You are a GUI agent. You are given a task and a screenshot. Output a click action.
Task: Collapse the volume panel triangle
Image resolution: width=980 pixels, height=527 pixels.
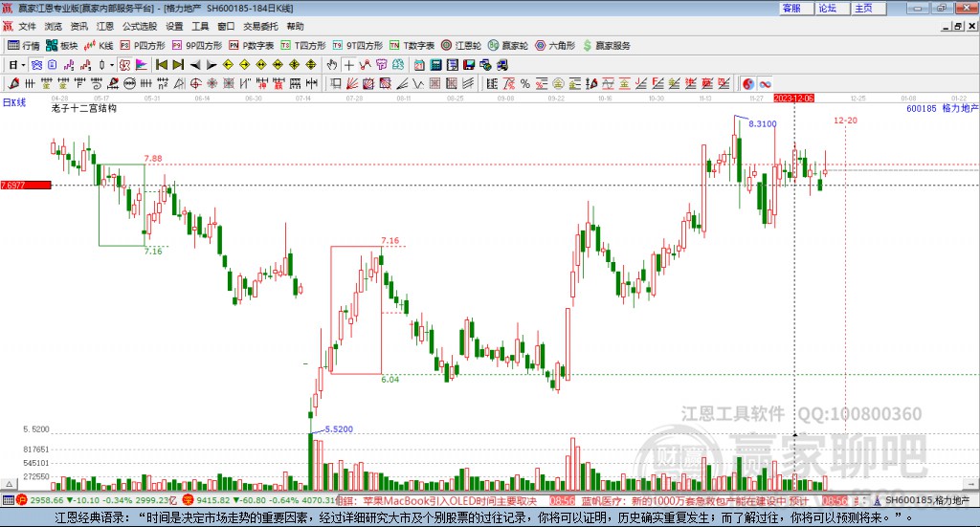pos(9,484)
